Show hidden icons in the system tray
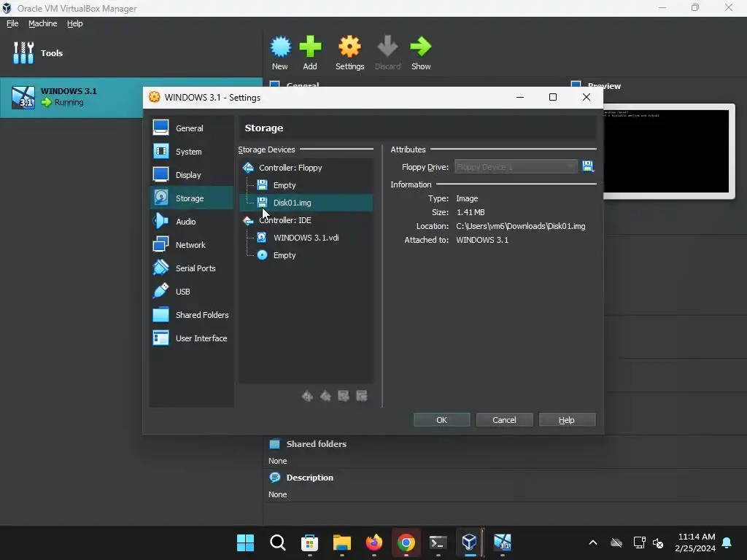Screen dimensions: 747x560 coord(593,542)
